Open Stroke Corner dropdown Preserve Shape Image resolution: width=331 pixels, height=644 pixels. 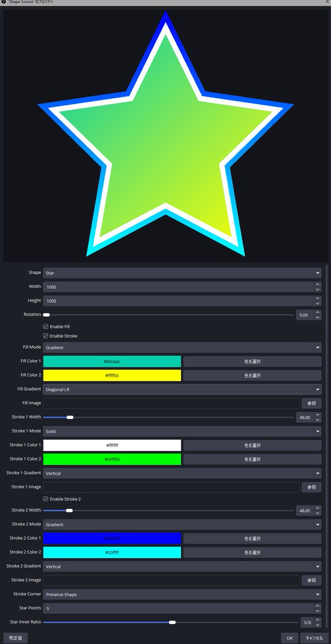(182, 594)
